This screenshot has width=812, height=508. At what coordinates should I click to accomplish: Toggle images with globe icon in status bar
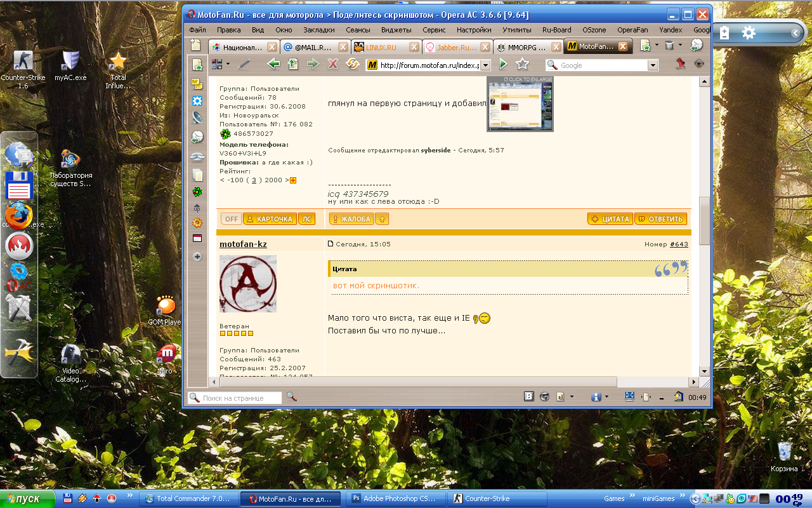pos(544,397)
